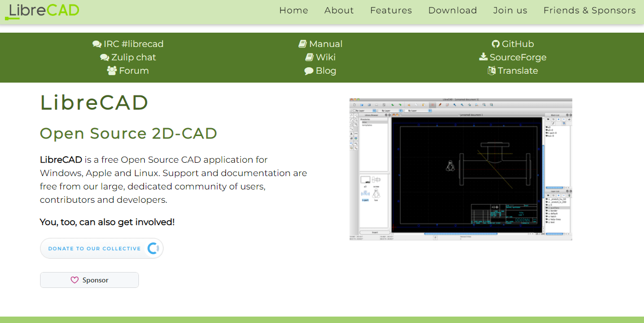Open the Home nav item
This screenshot has height=323, width=644.
pos(294,10)
